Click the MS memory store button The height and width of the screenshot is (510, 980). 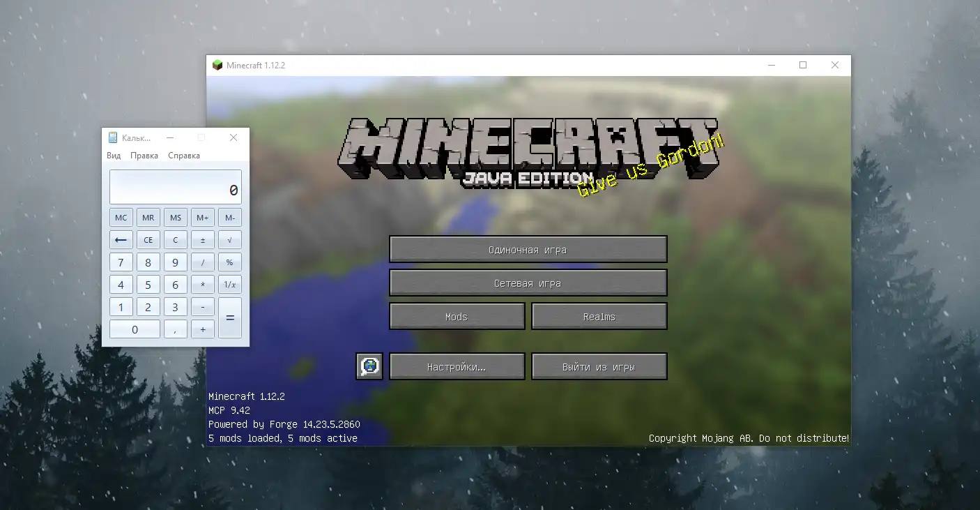(x=176, y=218)
